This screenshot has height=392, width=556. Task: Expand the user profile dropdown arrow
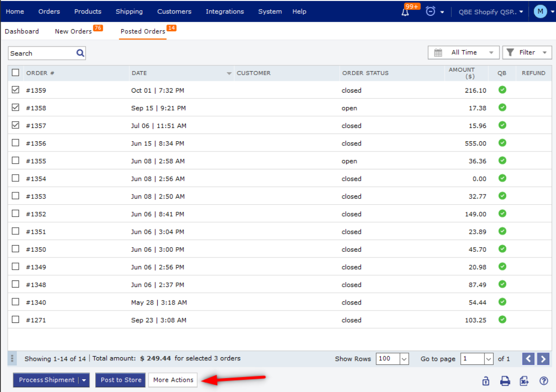(552, 12)
